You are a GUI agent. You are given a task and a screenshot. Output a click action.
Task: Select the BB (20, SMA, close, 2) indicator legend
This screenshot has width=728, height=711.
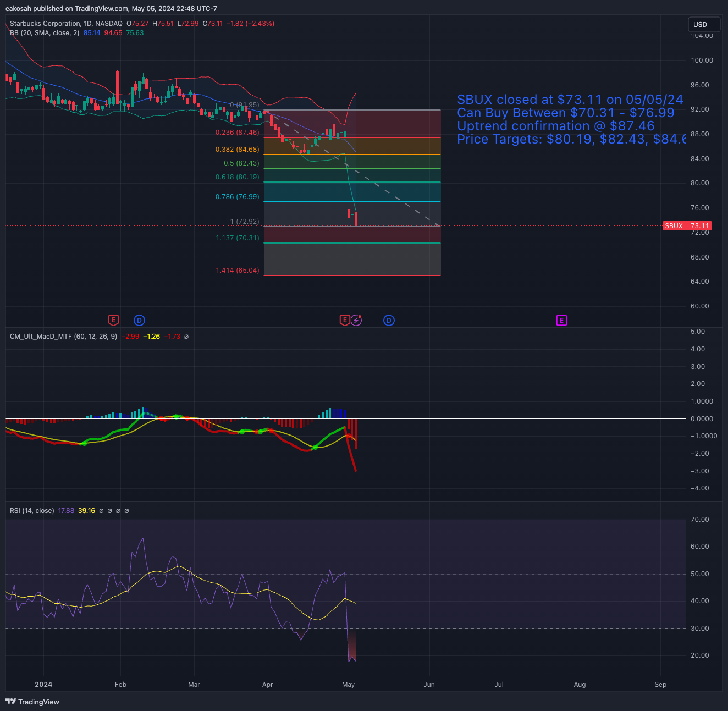pos(45,33)
